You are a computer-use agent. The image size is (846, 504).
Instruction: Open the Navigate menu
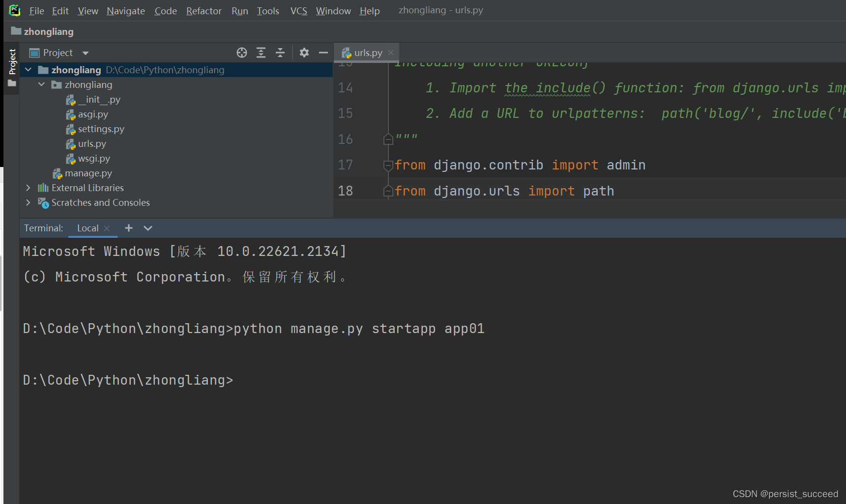(x=126, y=11)
